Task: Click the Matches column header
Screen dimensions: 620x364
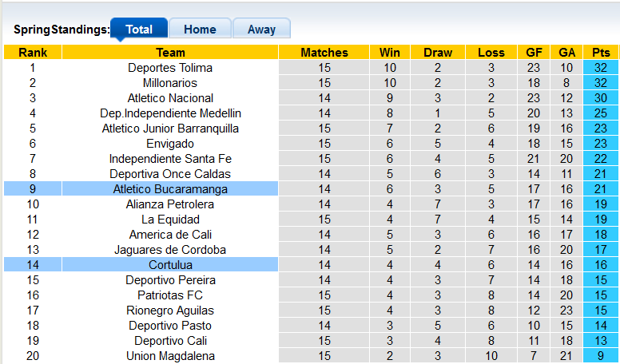Action: (324, 53)
